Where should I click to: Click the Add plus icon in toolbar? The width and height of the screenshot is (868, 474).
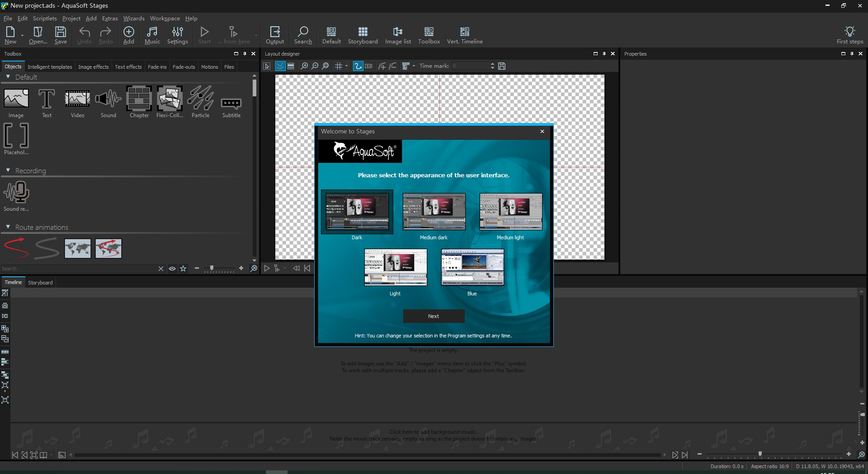[x=129, y=35]
